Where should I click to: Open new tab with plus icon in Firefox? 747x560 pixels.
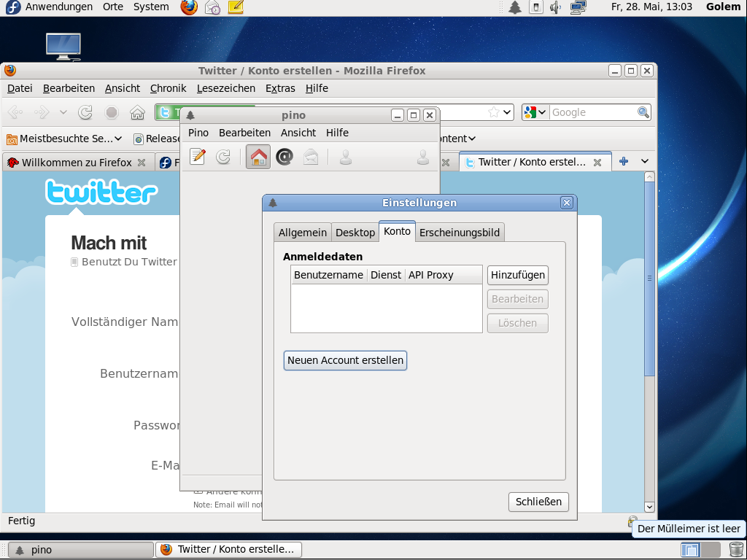624,161
